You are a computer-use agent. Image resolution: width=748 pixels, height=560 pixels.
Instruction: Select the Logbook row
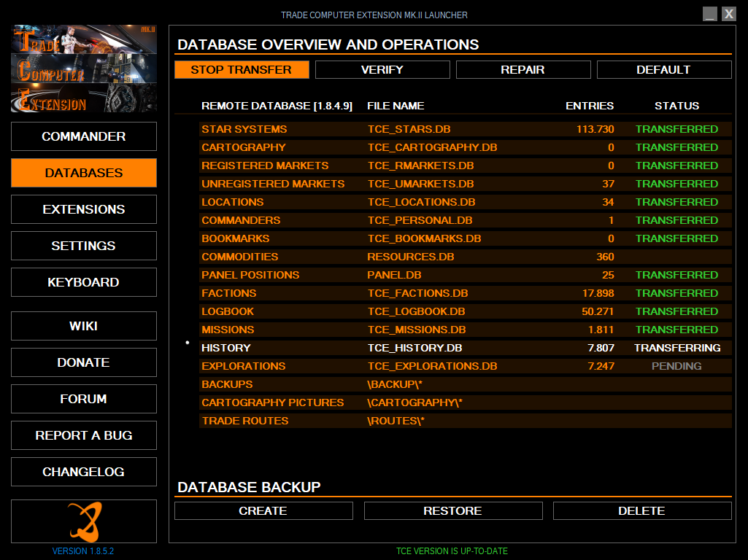point(465,311)
